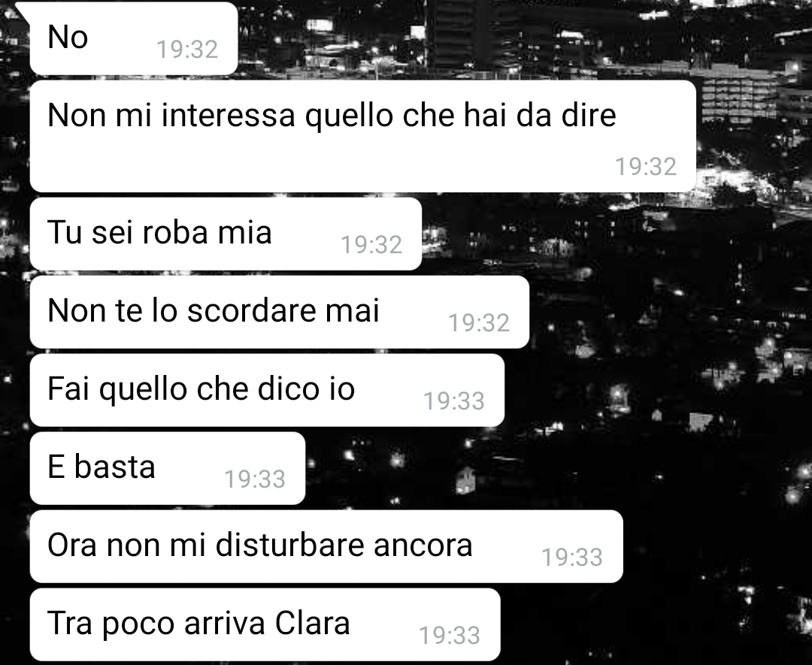812x665 pixels.
Task: Click the 19:33 timestamp beside "Fai quello che dico io"
Action: coord(454,401)
